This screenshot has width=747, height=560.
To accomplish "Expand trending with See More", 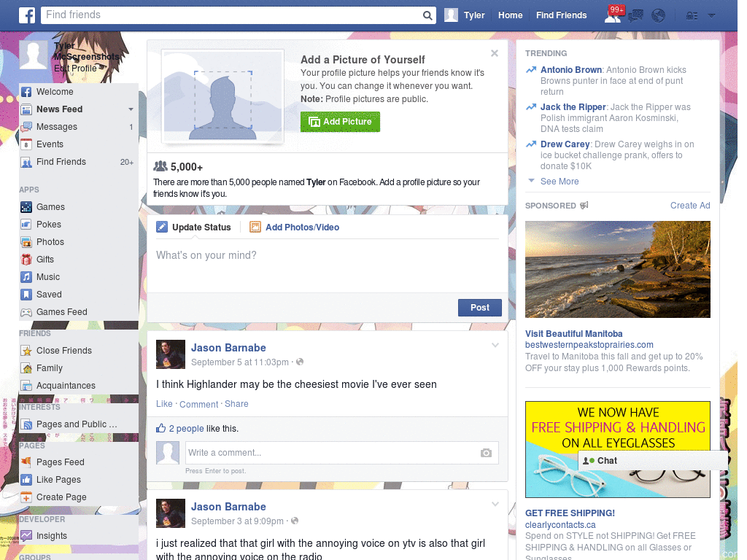I will tap(560, 182).
